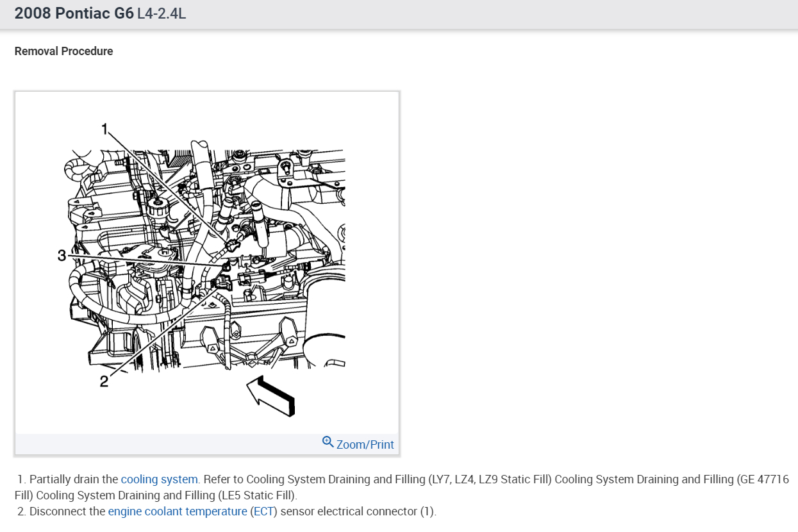Click the L4-2.4L engine label

162,13
